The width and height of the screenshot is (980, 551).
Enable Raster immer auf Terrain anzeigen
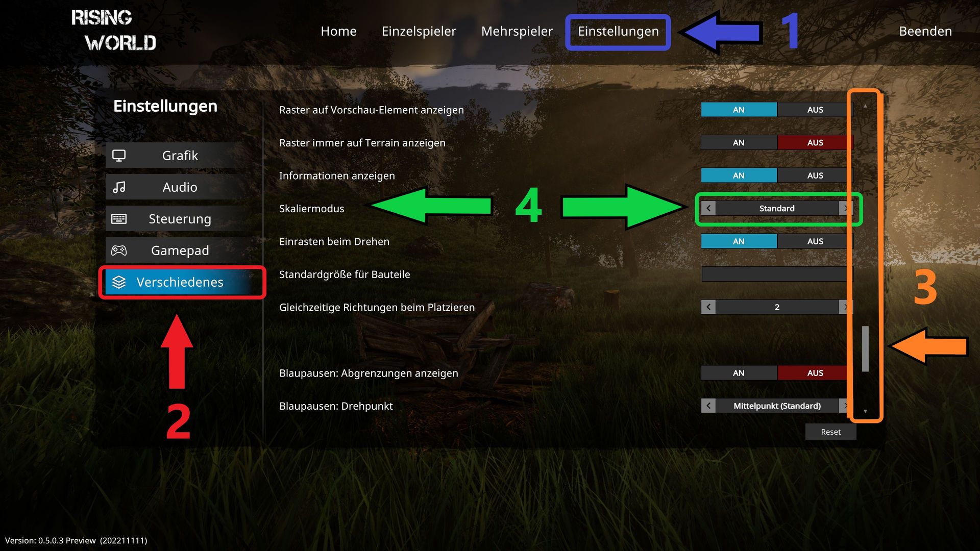click(x=739, y=143)
